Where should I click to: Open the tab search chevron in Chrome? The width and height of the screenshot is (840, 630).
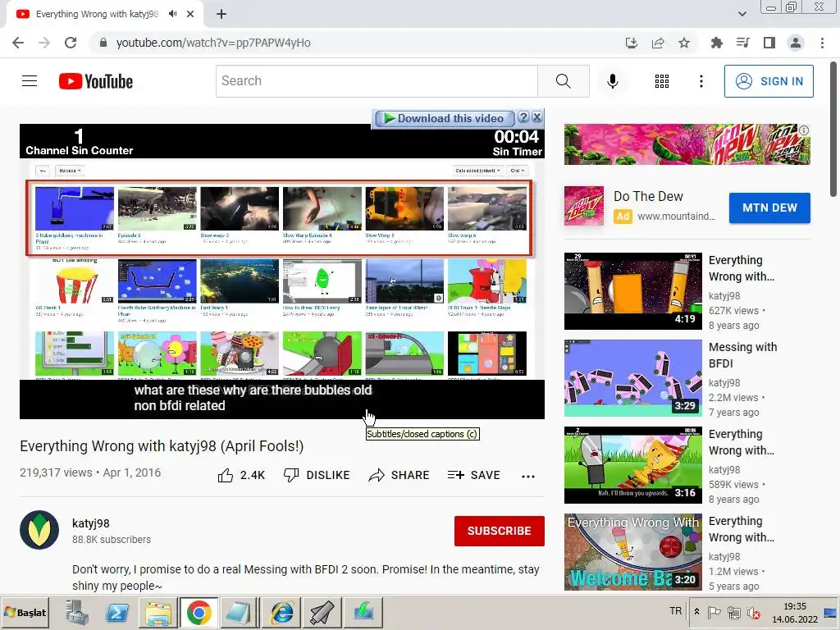coord(742,14)
